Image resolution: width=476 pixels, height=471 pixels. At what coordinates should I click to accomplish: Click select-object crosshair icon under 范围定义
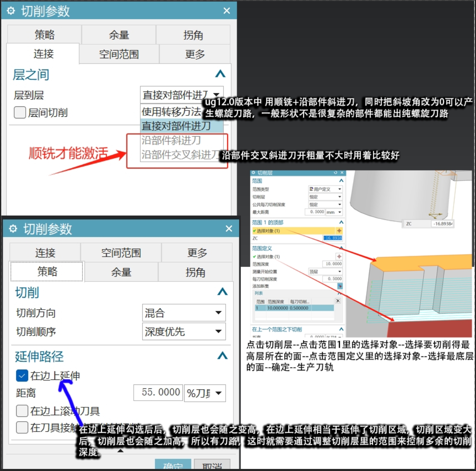coord(339,257)
